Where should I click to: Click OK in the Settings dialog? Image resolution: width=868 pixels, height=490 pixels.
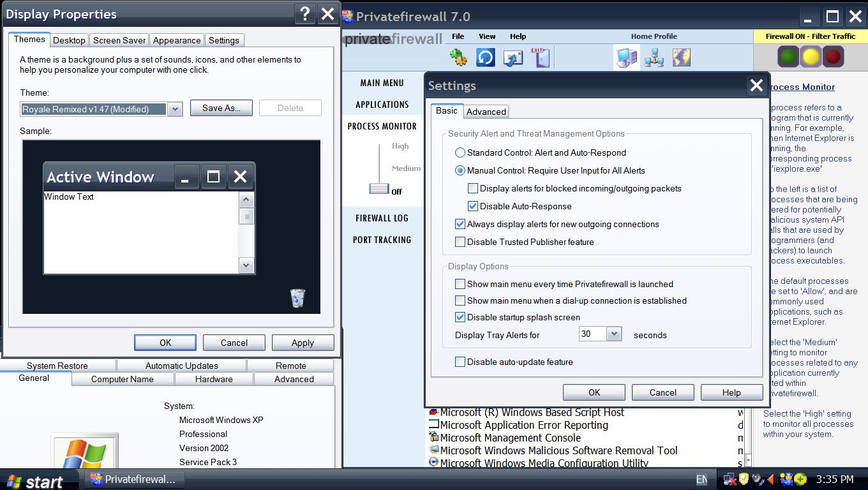594,392
